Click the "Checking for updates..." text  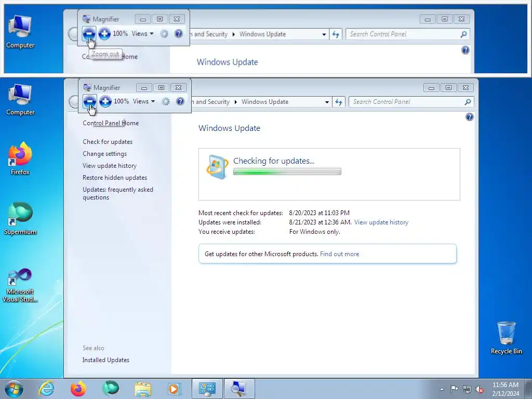coord(274,161)
